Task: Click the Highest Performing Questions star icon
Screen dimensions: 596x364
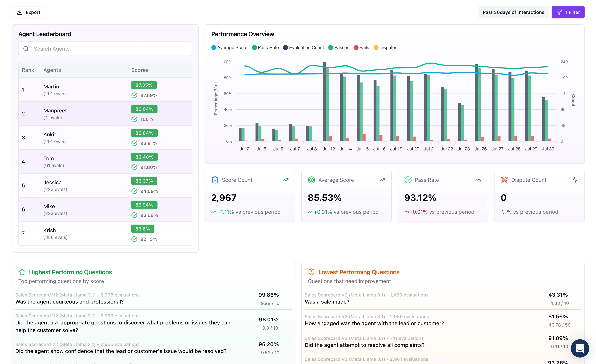Action: click(22, 272)
